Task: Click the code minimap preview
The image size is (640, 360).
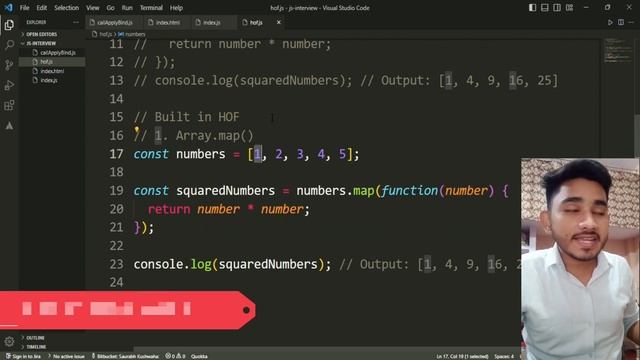Action: click(618, 51)
